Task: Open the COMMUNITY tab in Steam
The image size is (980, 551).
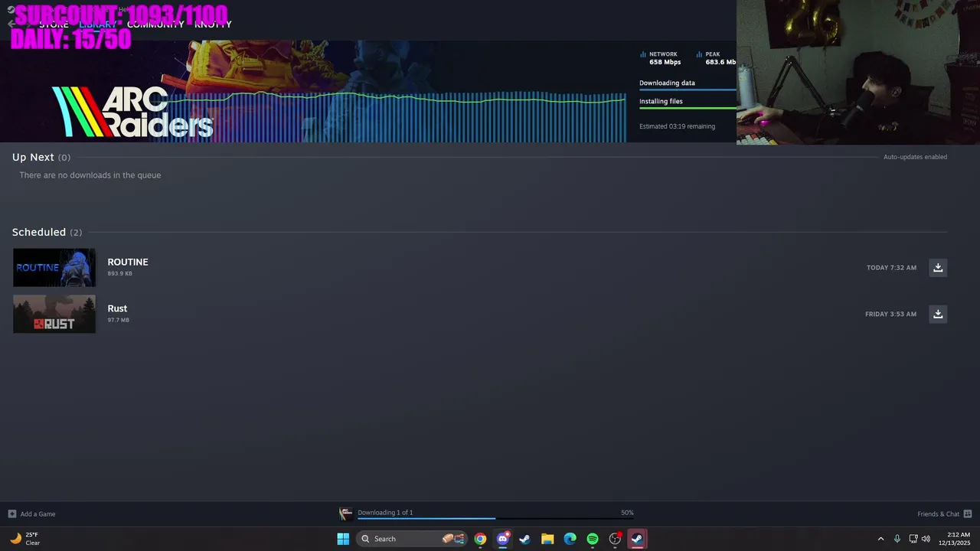Action: (x=155, y=24)
